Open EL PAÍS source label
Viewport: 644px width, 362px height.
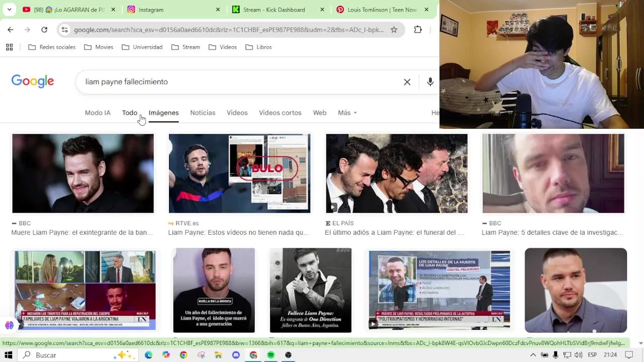click(340, 223)
